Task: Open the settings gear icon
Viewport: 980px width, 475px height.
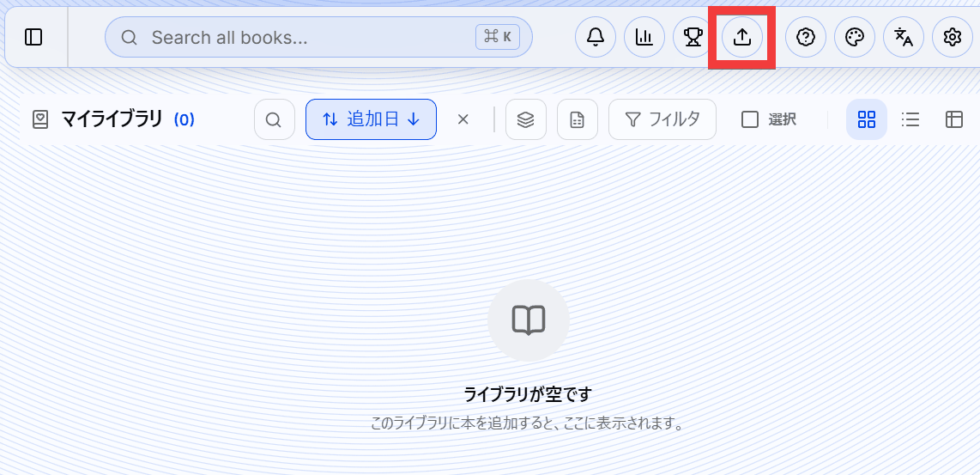Action: pyautogui.click(x=952, y=38)
